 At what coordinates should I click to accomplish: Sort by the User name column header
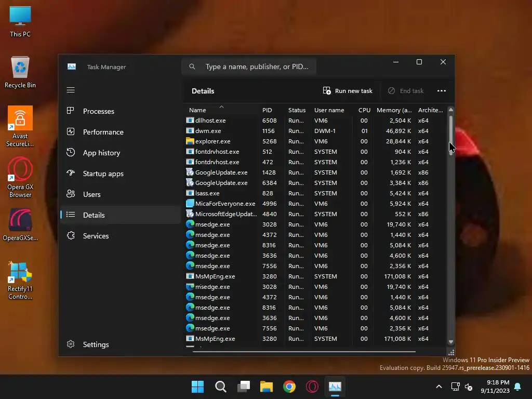(x=332, y=110)
